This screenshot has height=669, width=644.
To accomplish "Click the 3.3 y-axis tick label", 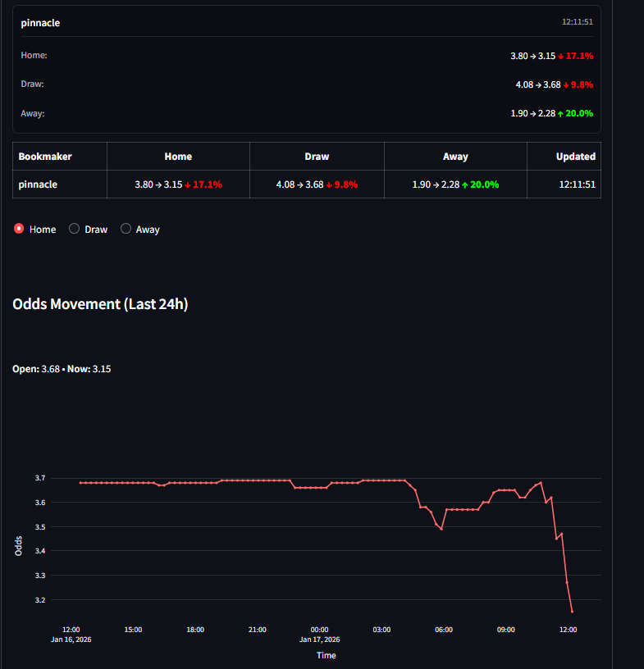I will (x=40, y=576).
